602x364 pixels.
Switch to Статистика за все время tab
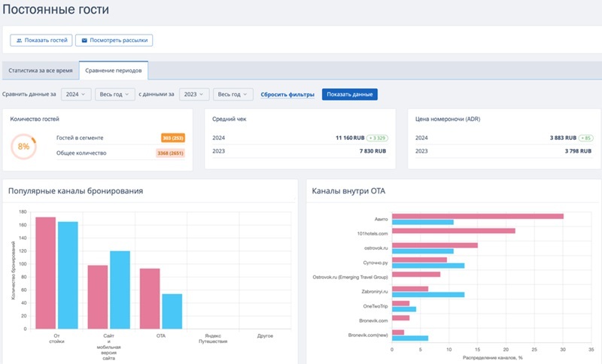(x=41, y=71)
